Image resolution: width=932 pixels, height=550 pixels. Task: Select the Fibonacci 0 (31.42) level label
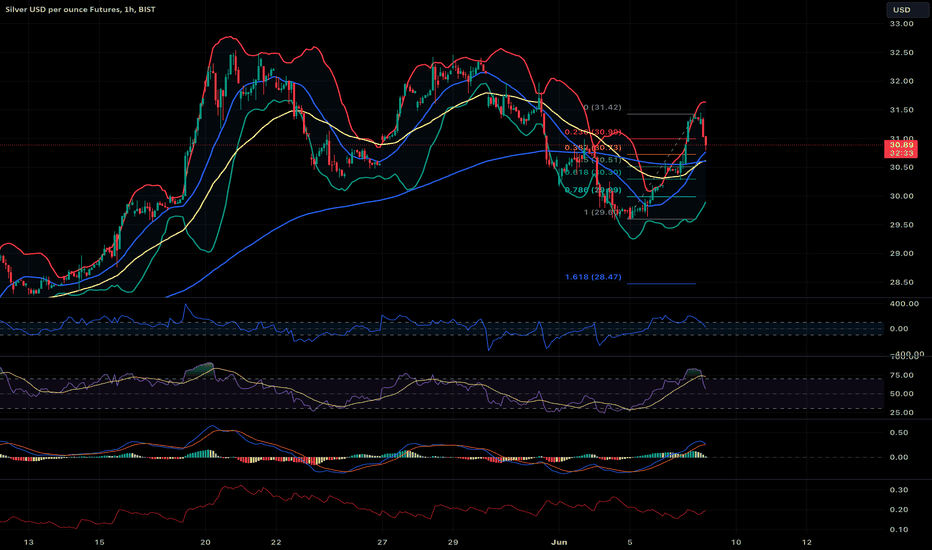click(602, 108)
